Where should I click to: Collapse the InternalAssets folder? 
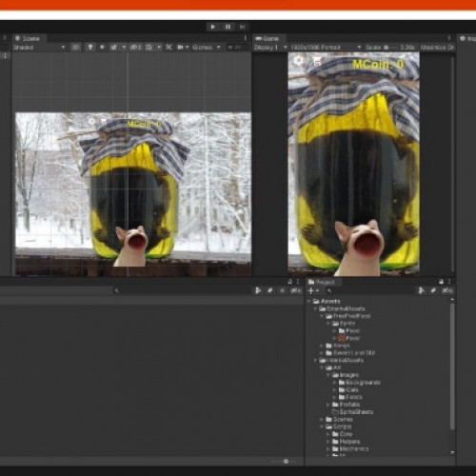[x=315, y=360]
